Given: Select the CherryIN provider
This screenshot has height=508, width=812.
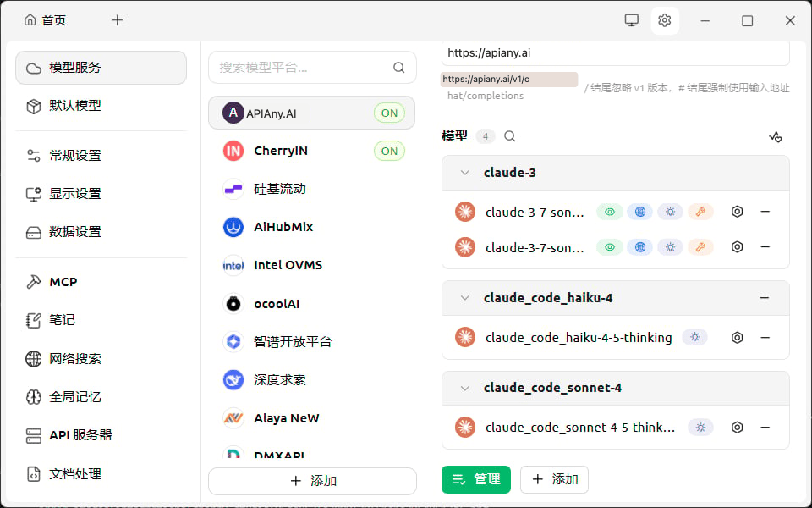Looking at the screenshot, I should 312,151.
